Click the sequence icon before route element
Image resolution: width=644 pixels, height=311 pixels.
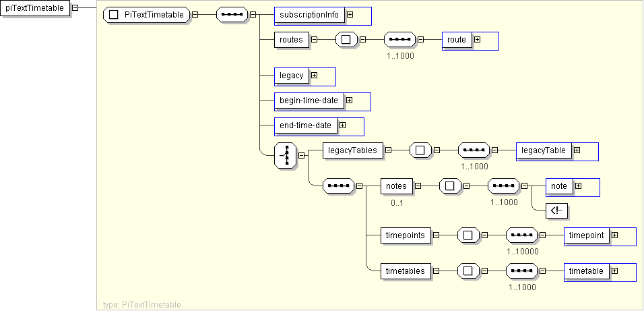coord(399,39)
